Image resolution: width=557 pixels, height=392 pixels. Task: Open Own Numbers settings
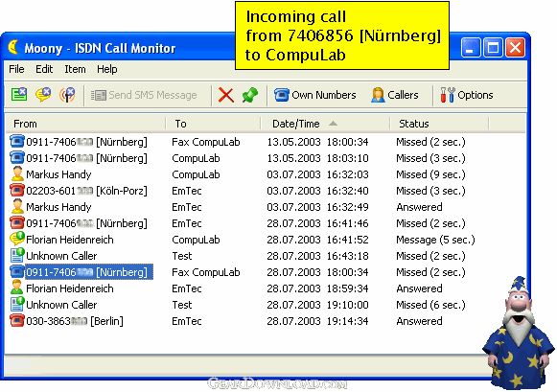click(314, 95)
